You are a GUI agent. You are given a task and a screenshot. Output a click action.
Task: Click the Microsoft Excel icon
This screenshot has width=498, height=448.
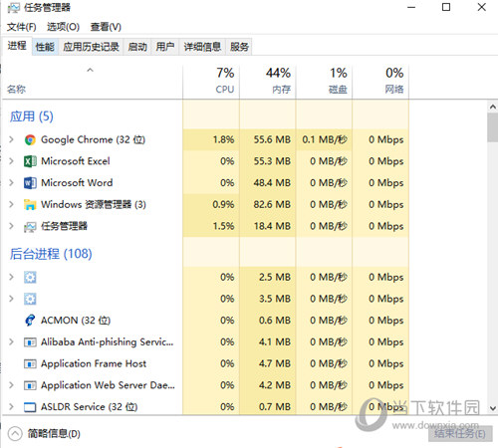[30, 161]
